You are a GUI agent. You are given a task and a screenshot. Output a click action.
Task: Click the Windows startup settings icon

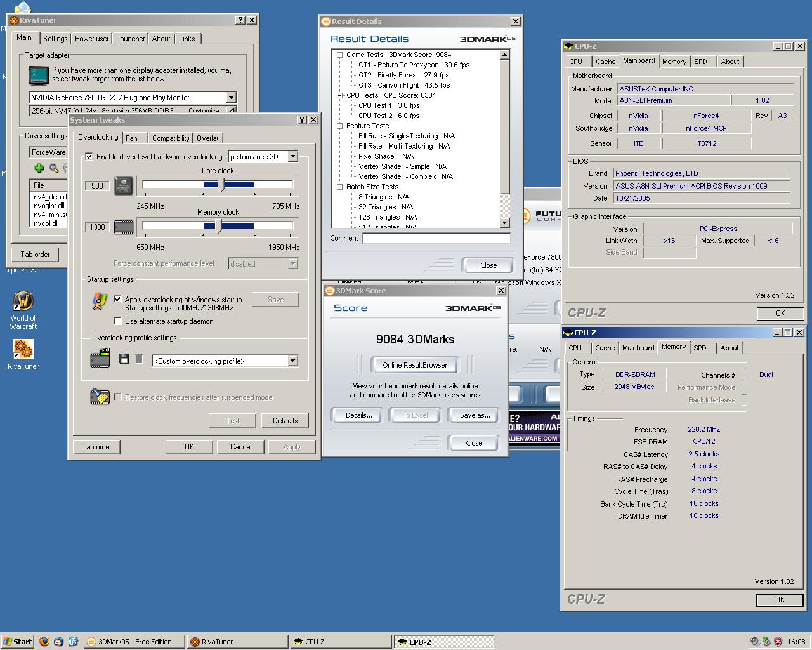click(x=99, y=301)
